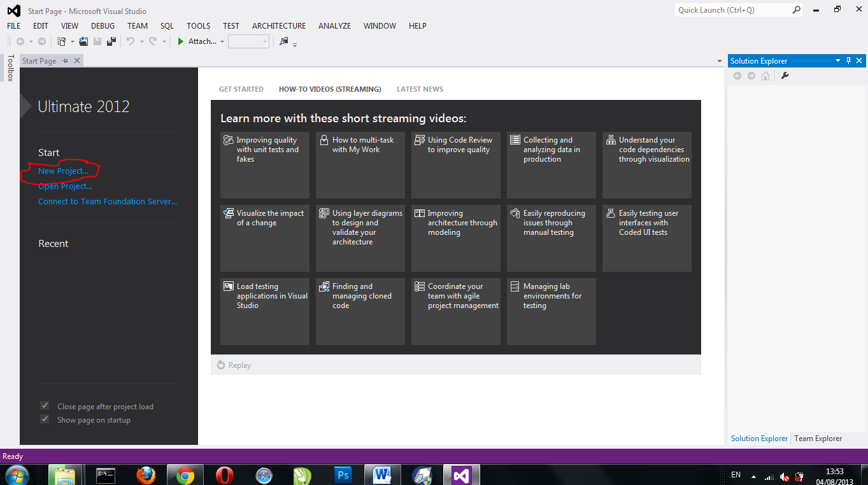This screenshot has width=868, height=485.
Task: Open the DEBUG menu
Action: pos(103,26)
